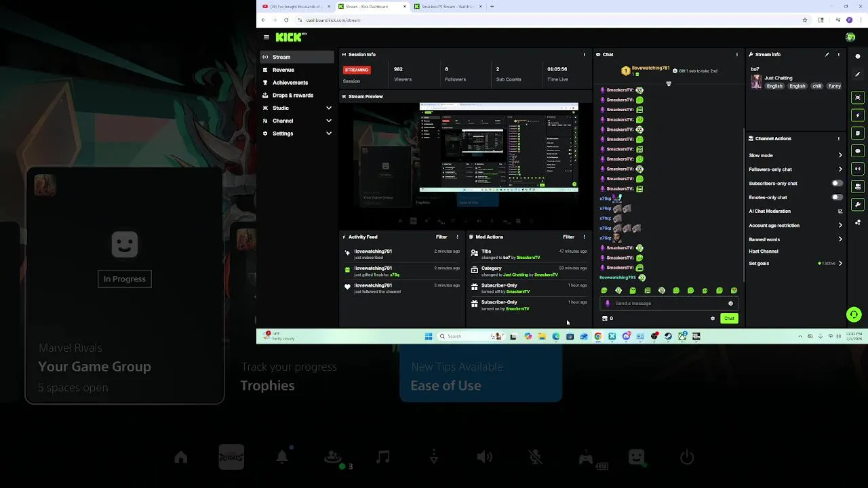
Task: Open a new browser tab
Action: [492, 6]
